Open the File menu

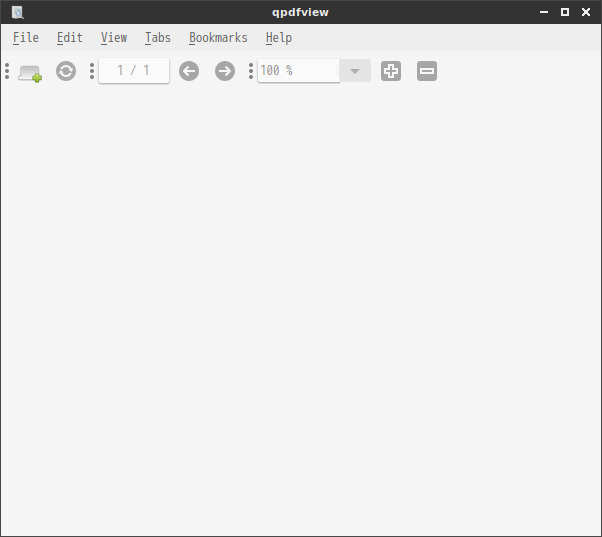pos(26,38)
